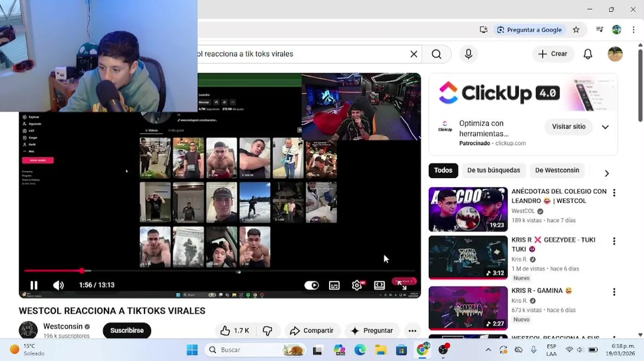Image resolution: width=644 pixels, height=361 pixels.
Task: Open YouTube account avatar menu
Action: [615, 54]
